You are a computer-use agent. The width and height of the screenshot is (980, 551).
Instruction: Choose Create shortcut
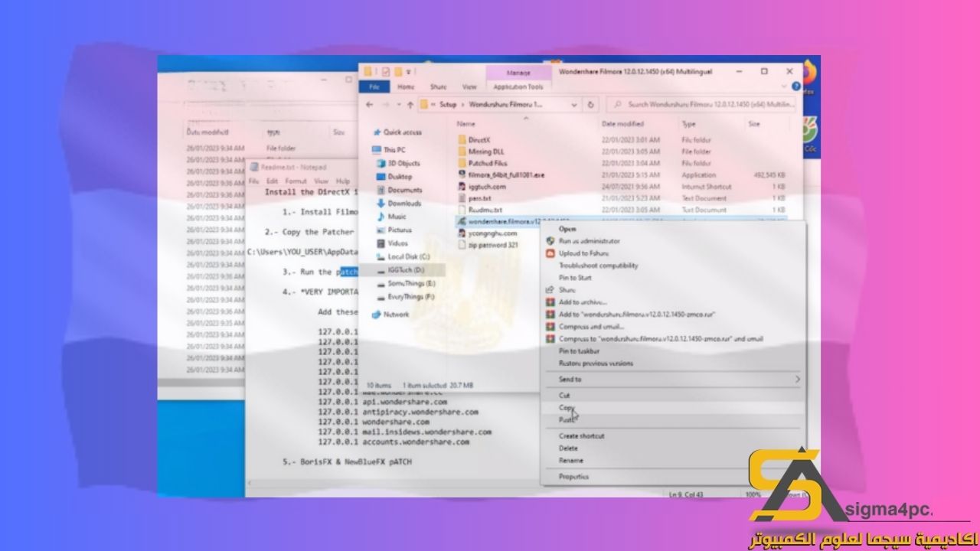coord(581,435)
